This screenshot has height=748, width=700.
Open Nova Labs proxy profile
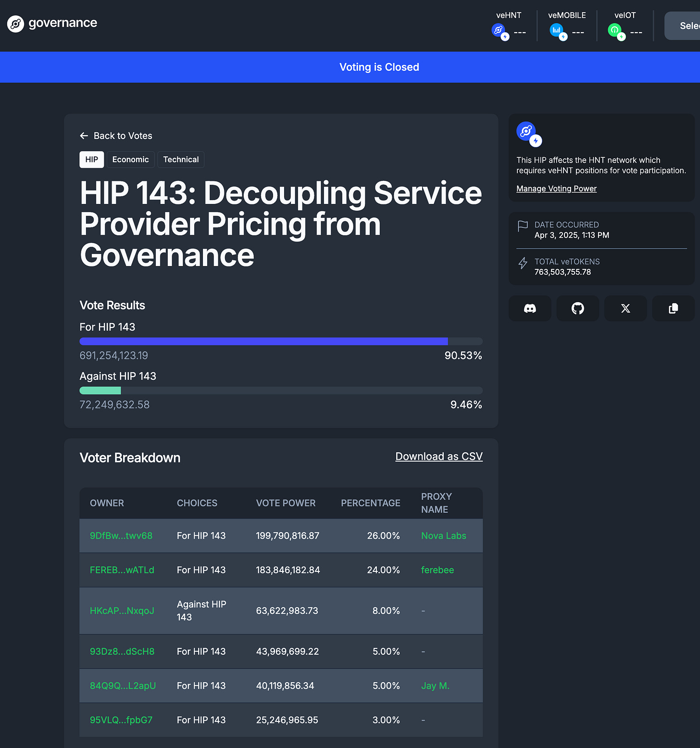[444, 536]
